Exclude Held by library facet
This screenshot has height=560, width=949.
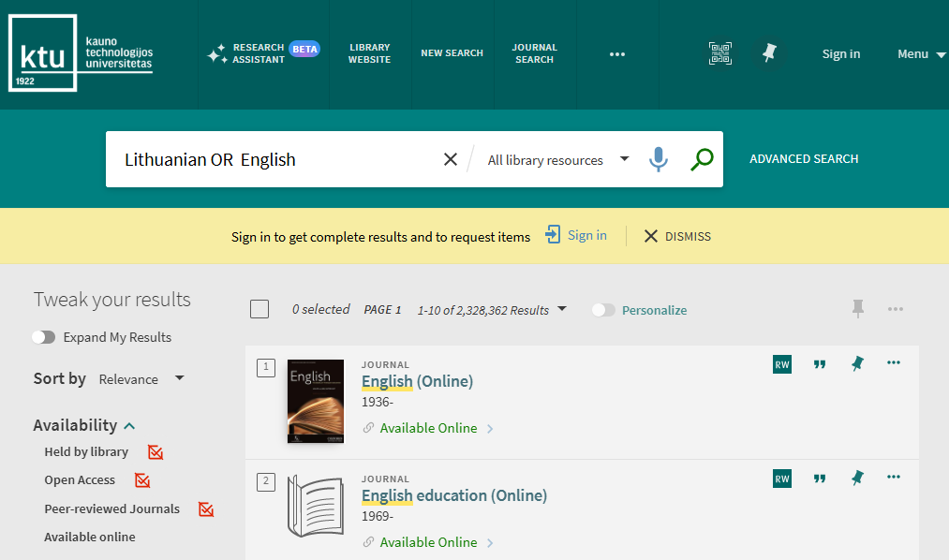(x=156, y=452)
